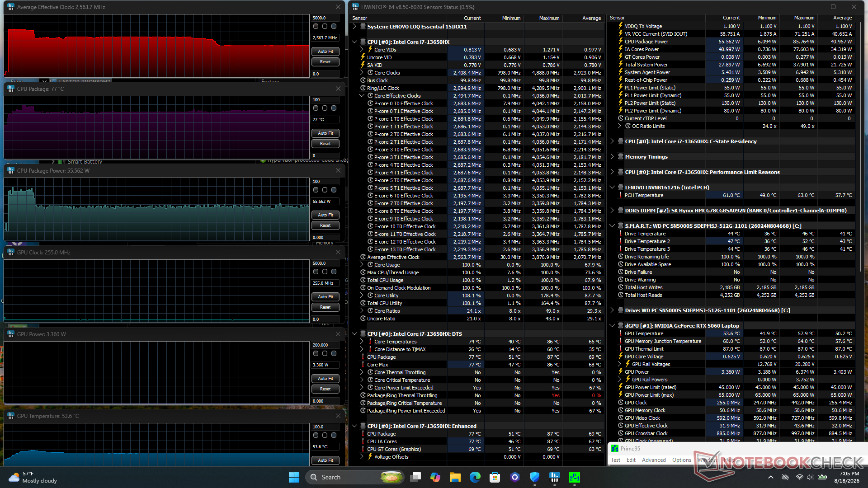Click Auto Fit in CPU Package temperature graph
Screen dimensions: 868x488
tap(325, 133)
